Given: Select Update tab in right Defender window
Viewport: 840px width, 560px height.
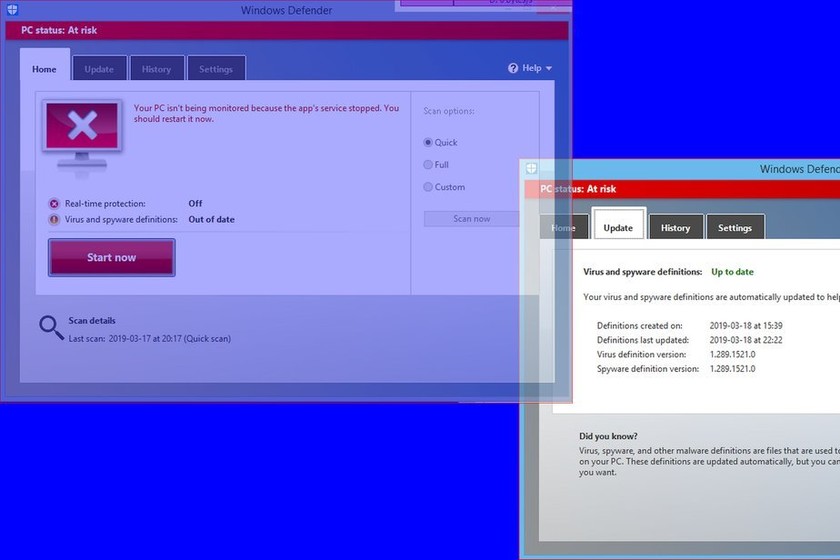Looking at the screenshot, I should tap(618, 226).
